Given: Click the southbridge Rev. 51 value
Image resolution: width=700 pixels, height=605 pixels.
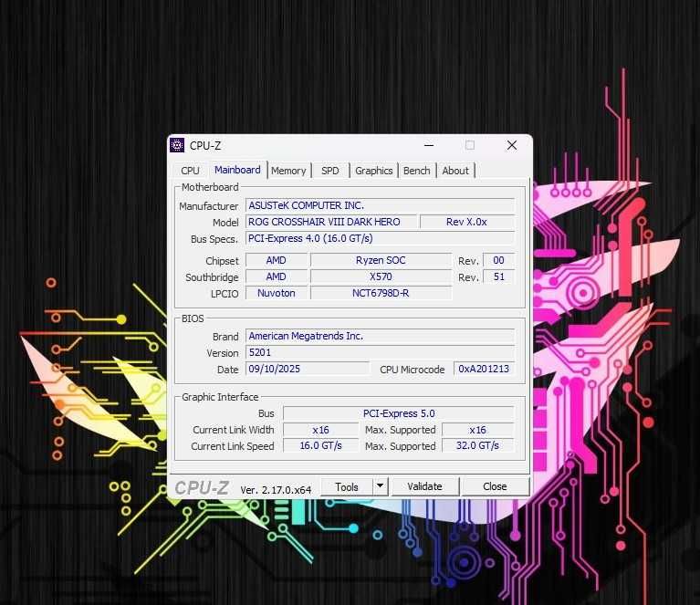Looking at the screenshot, I should (x=498, y=276).
